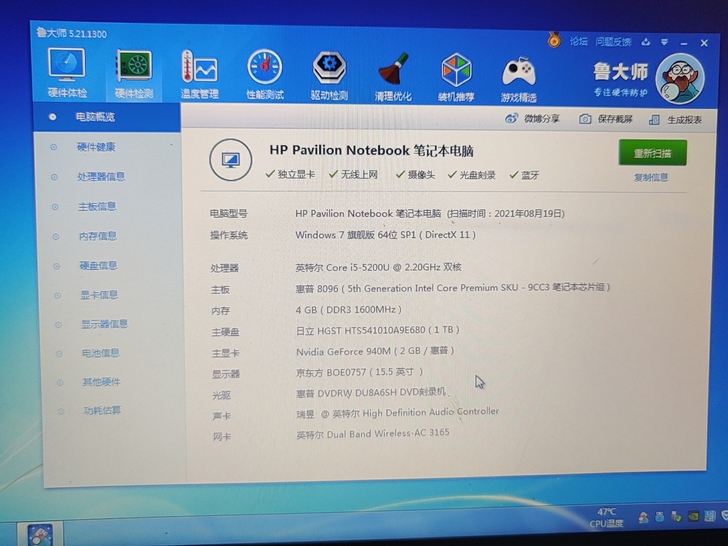
Task: Open 问题反馈 feedback link
Action: click(613, 42)
